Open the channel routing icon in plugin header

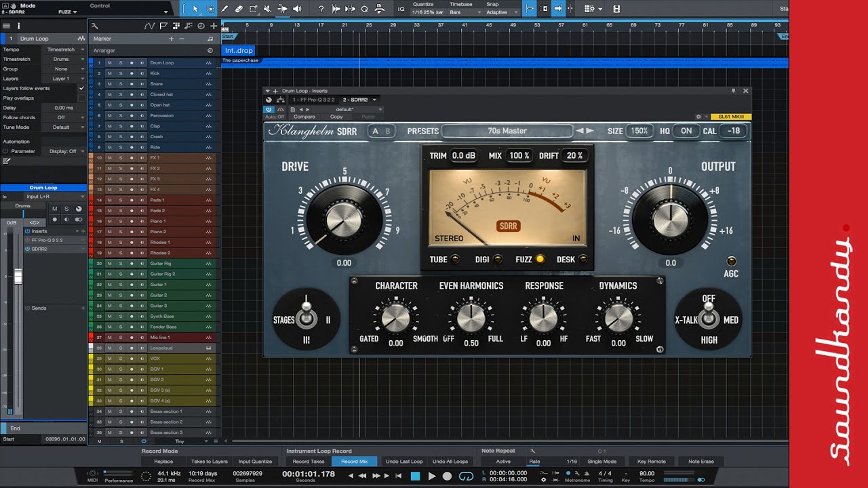tap(281, 100)
